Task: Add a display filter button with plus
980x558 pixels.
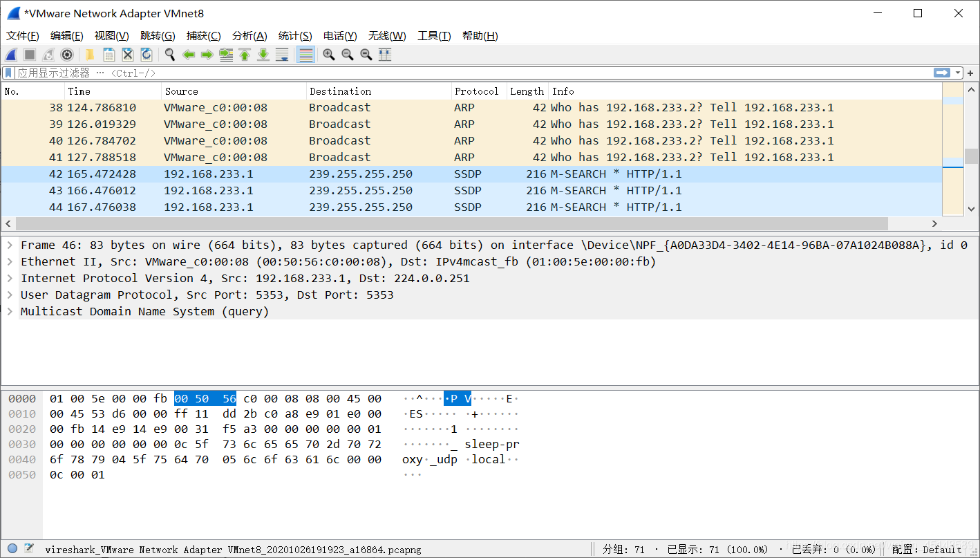Action: click(x=971, y=73)
